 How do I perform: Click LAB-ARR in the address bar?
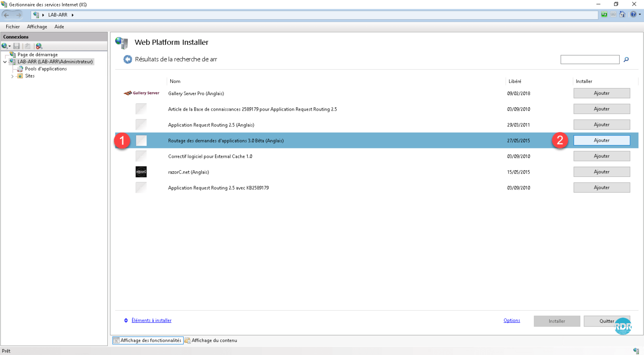click(x=58, y=15)
